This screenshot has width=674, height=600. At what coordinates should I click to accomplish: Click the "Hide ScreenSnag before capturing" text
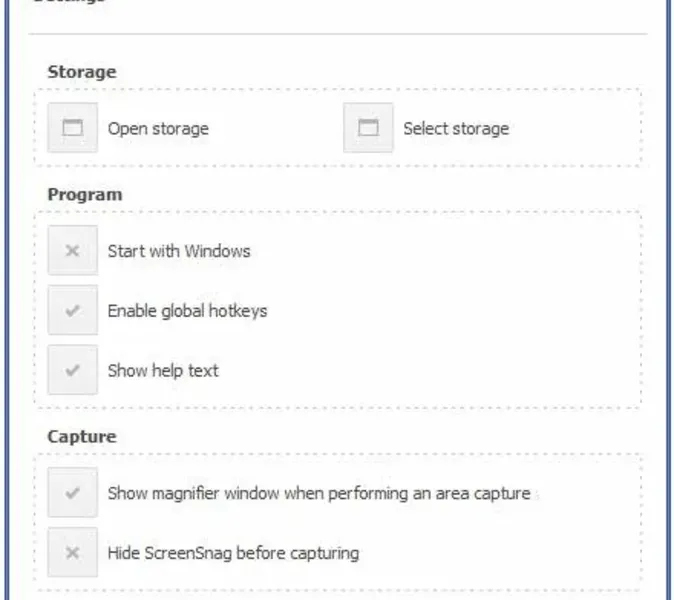233,553
